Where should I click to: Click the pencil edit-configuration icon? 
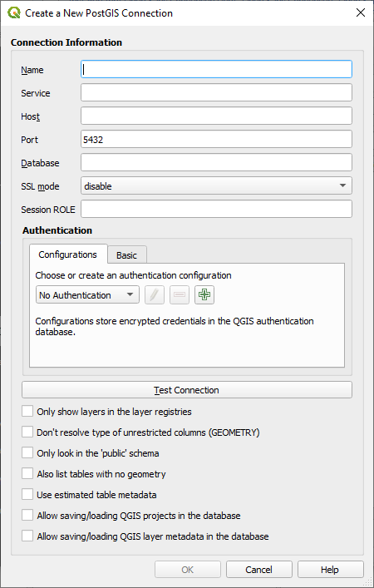155,294
